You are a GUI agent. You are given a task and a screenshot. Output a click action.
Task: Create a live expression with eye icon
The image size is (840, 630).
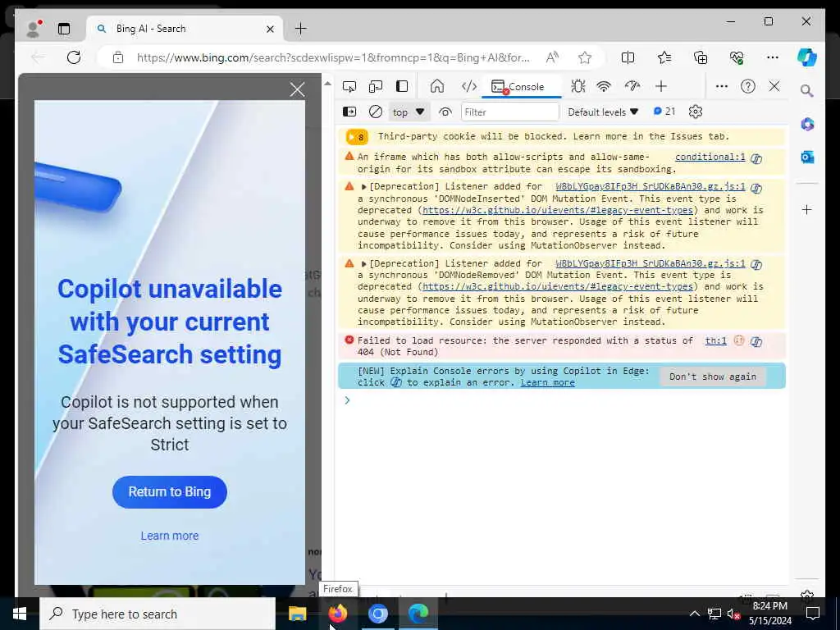tap(445, 112)
